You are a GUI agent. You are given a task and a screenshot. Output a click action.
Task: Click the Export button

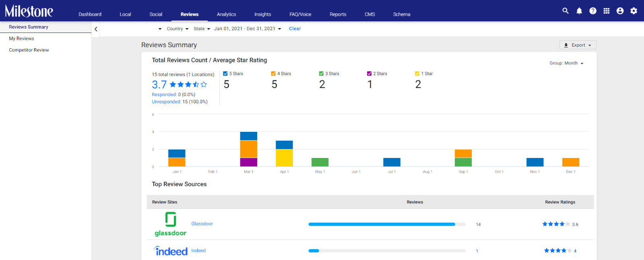point(578,45)
